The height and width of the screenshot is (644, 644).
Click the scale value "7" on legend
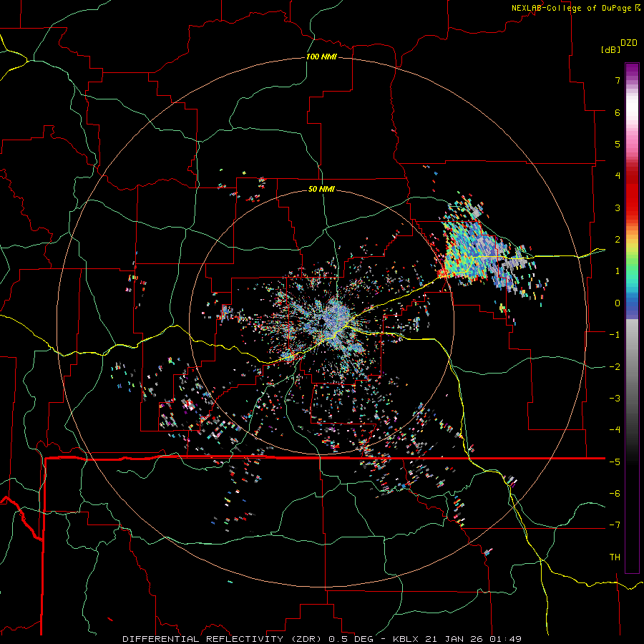pyautogui.click(x=618, y=80)
